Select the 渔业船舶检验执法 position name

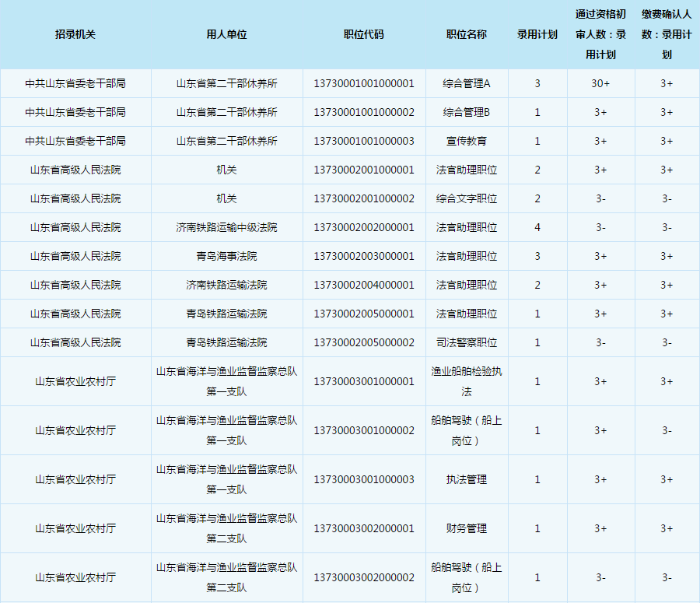click(466, 381)
